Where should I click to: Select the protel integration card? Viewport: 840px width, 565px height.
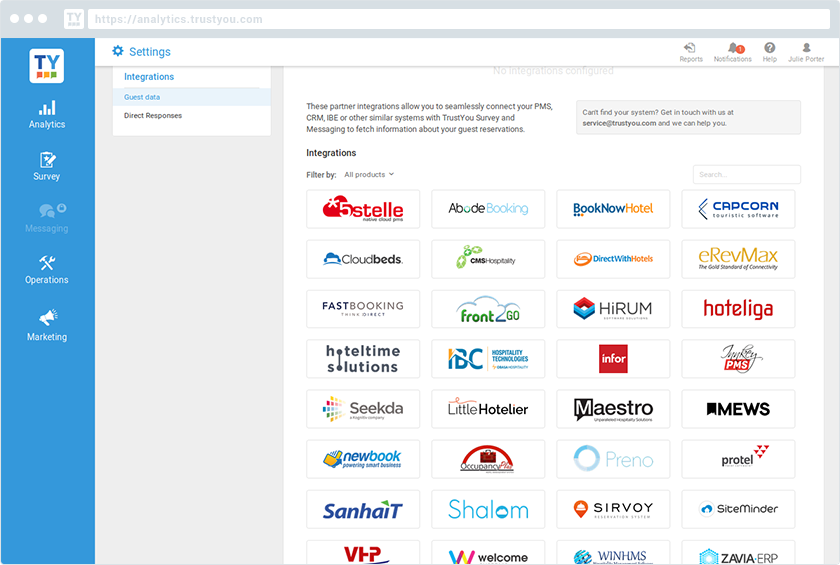click(738, 459)
